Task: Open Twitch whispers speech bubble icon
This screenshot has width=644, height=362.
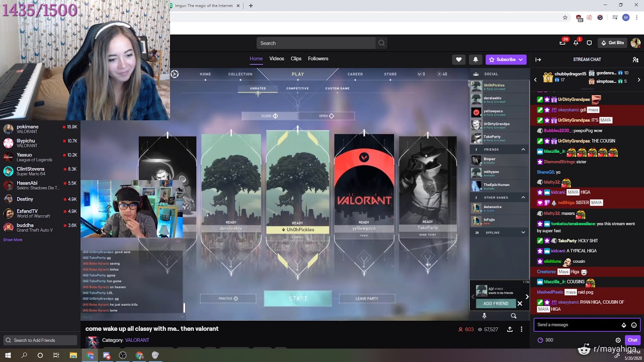Action: (x=589, y=43)
